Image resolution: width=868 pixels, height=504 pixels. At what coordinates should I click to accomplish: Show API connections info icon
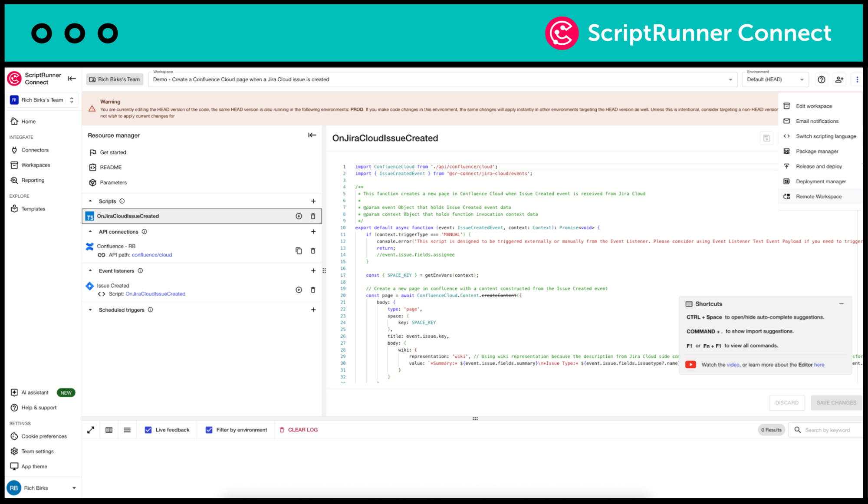(145, 231)
